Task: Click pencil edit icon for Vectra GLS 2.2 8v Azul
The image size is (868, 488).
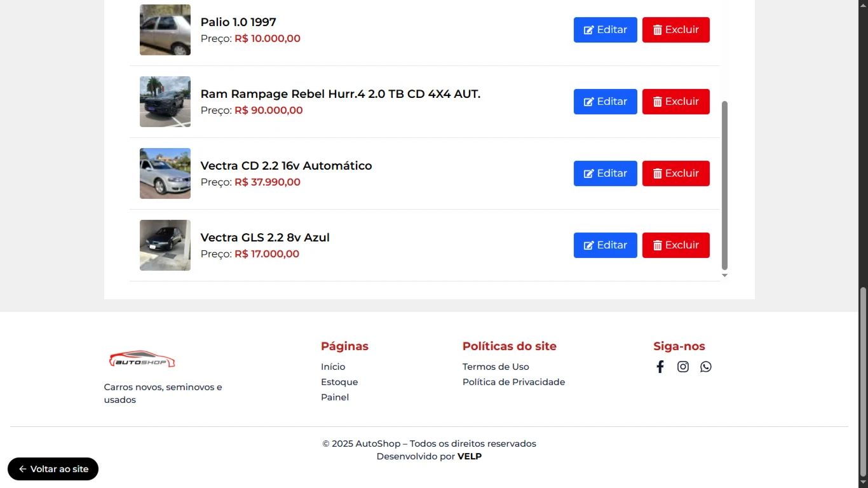Action: [589, 245]
